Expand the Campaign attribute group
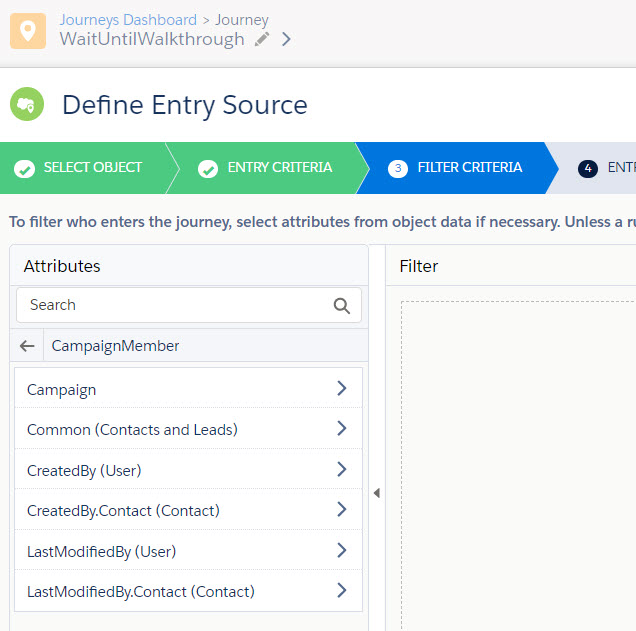Viewport: 636px width, 631px height. [x=341, y=389]
